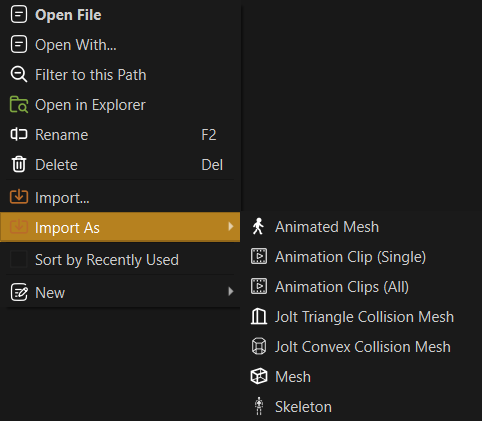This screenshot has width=482, height=421.
Task: Click the Rename icon
Action: pyautogui.click(x=19, y=135)
